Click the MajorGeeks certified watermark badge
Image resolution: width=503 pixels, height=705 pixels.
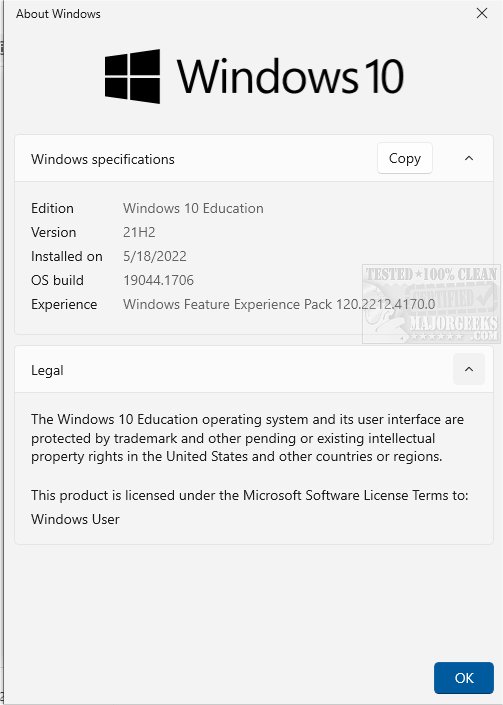431,304
